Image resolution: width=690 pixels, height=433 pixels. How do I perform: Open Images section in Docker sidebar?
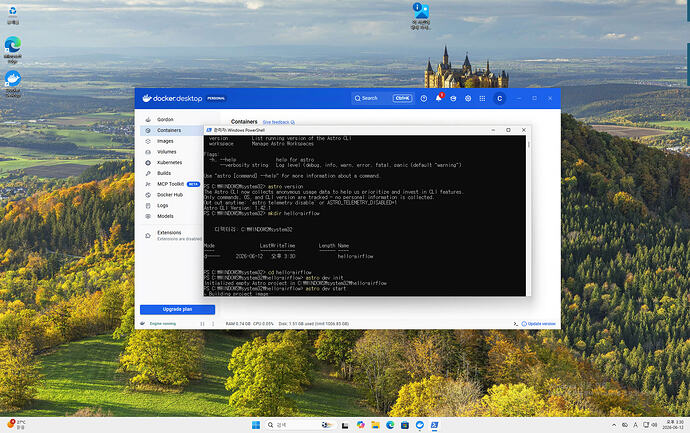click(x=165, y=141)
